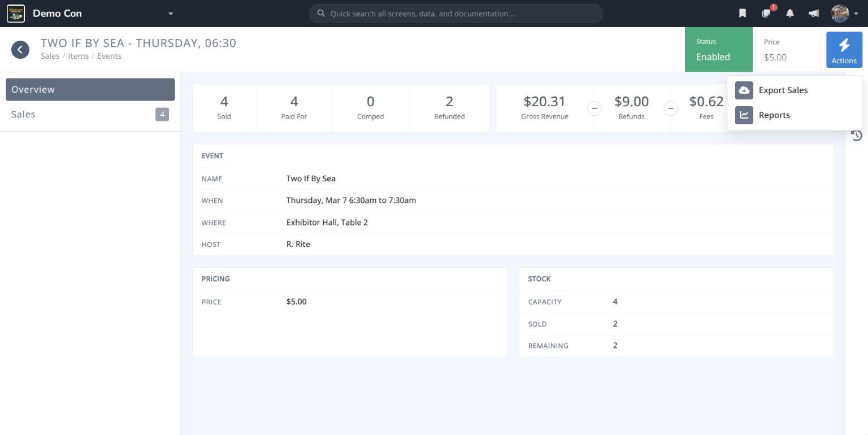868x435 pixels.
Task: Click the Reports chart icon
Action: [744, 115]
